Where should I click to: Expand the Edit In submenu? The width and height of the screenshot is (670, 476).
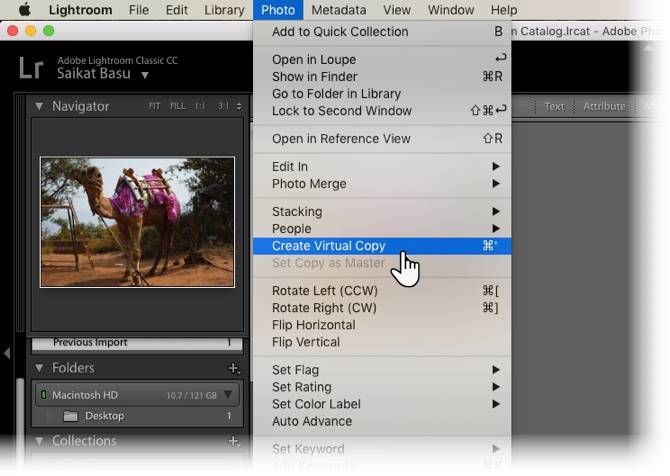382,166
